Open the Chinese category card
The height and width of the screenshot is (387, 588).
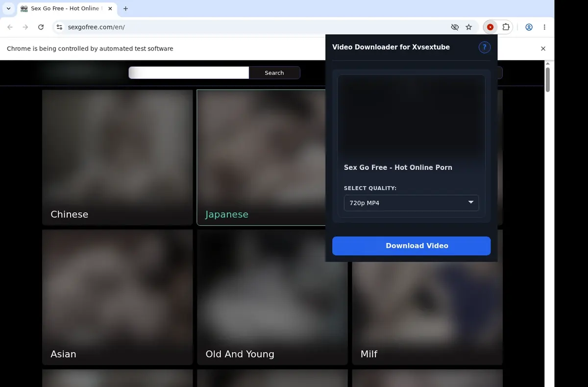coord(117,157)
